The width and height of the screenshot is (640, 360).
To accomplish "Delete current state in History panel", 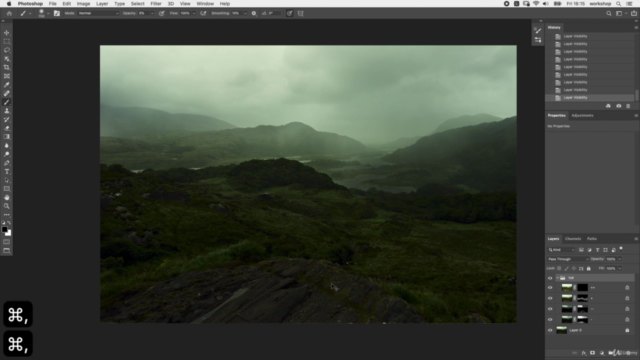I will 628,106.
